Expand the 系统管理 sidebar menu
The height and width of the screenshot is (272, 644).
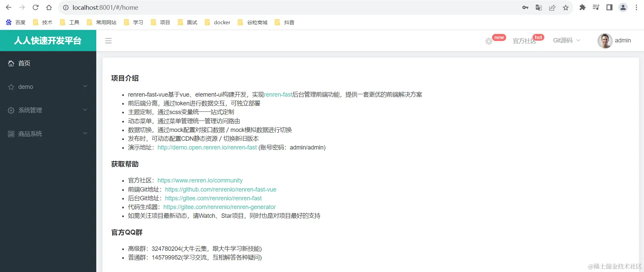click(48, 110)
